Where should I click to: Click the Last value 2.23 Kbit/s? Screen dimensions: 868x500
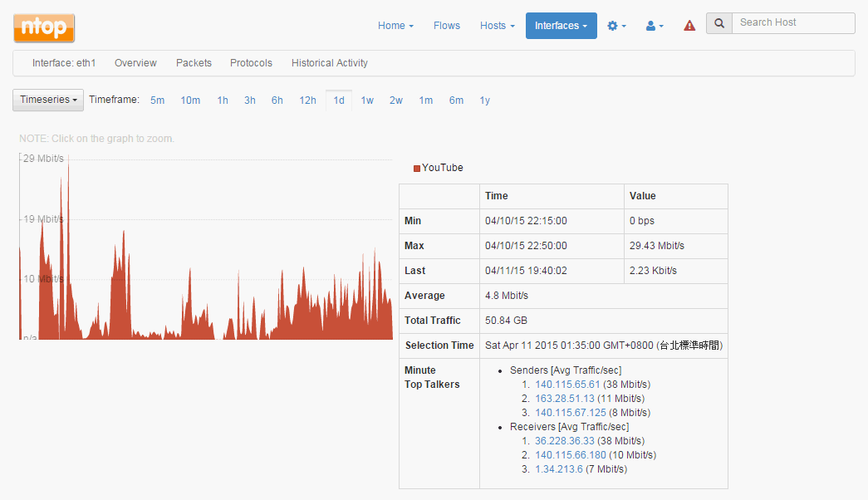653,271
